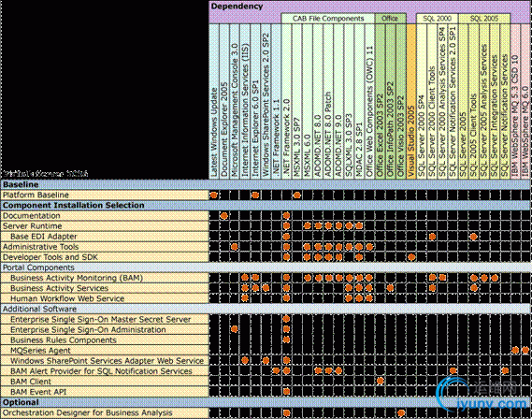Click the 'Office' group header
The image size is (532, 419).
(390, 19)
